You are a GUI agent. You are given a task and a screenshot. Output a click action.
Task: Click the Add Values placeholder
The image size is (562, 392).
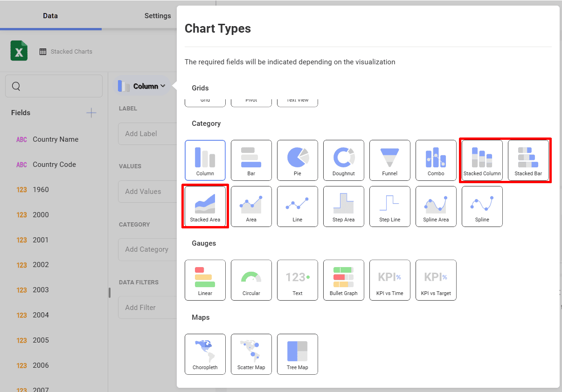[147, 192]
